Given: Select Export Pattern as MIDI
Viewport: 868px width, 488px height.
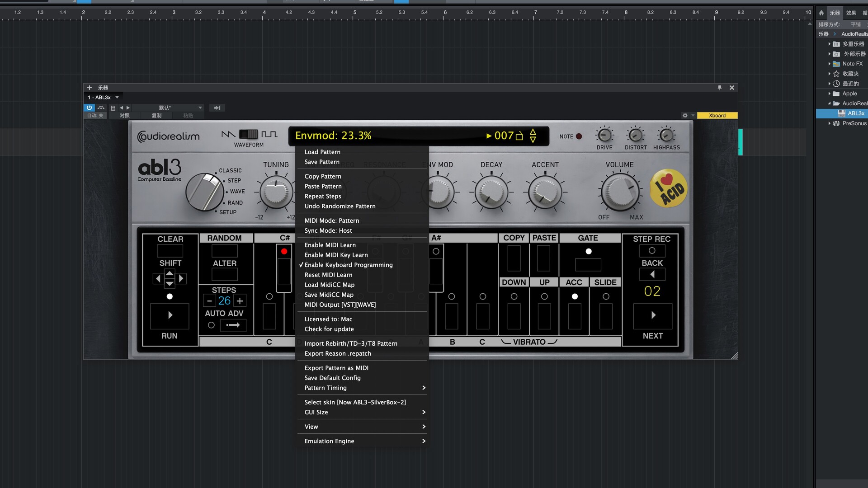Looking at the screenshot, I should [336, 368].
